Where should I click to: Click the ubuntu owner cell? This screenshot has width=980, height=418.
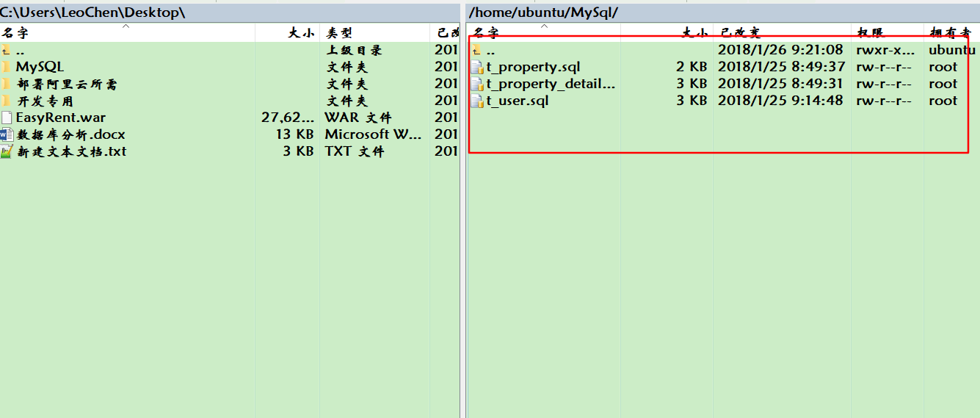952,50
